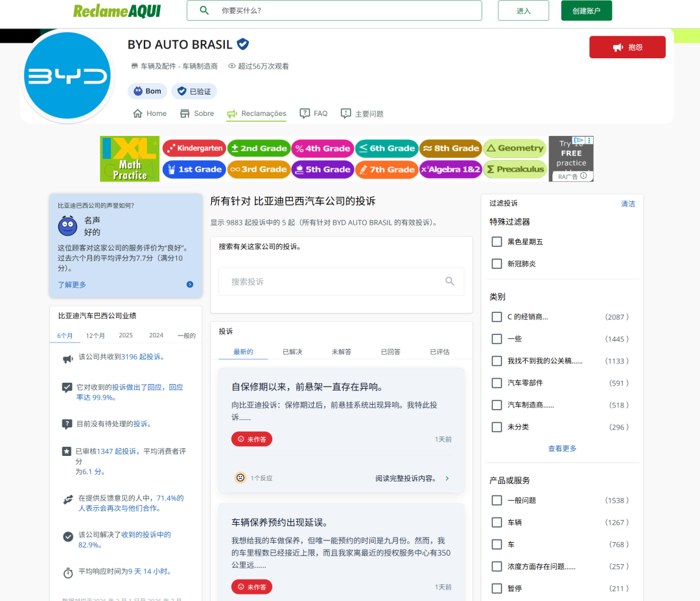Click the info icon on the RA广告 ad label

click(x=583, y=176)
